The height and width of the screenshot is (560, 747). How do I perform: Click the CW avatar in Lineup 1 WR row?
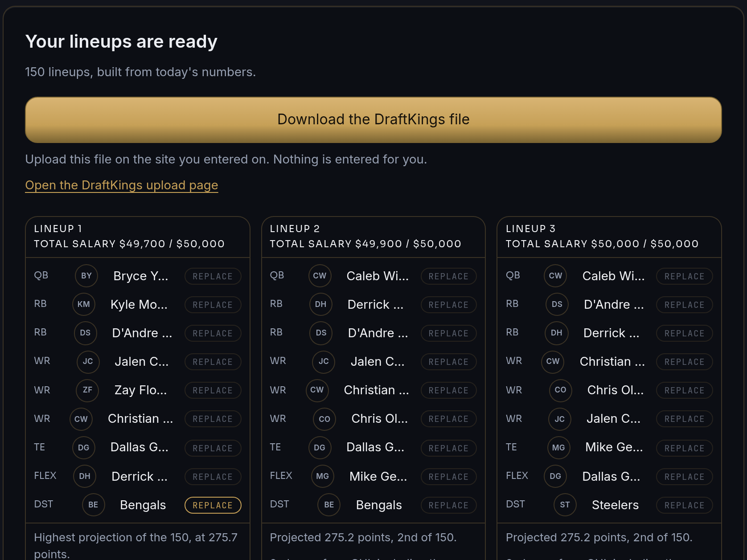[81, 419]
